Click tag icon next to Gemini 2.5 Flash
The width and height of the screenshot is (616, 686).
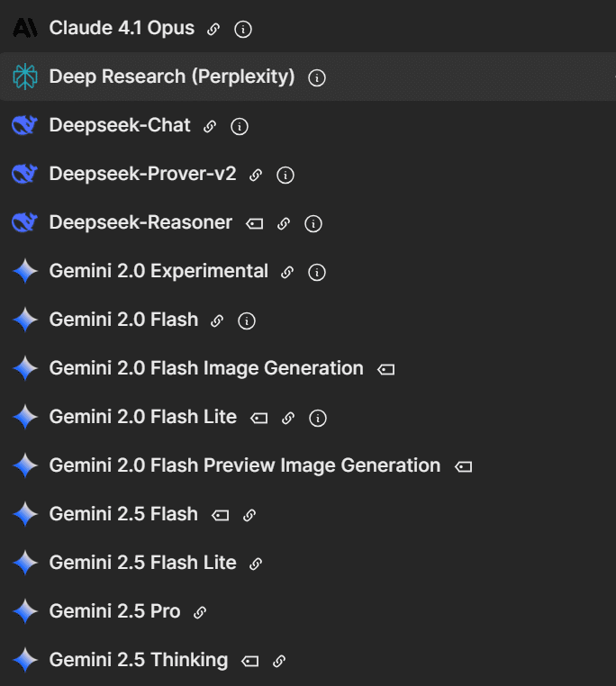(220, 515)
